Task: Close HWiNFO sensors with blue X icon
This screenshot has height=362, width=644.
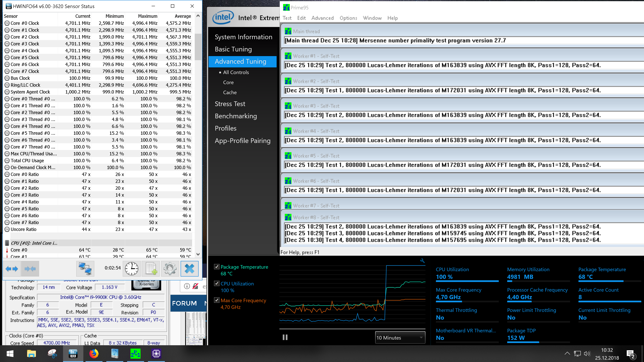Action: (190, 269)
